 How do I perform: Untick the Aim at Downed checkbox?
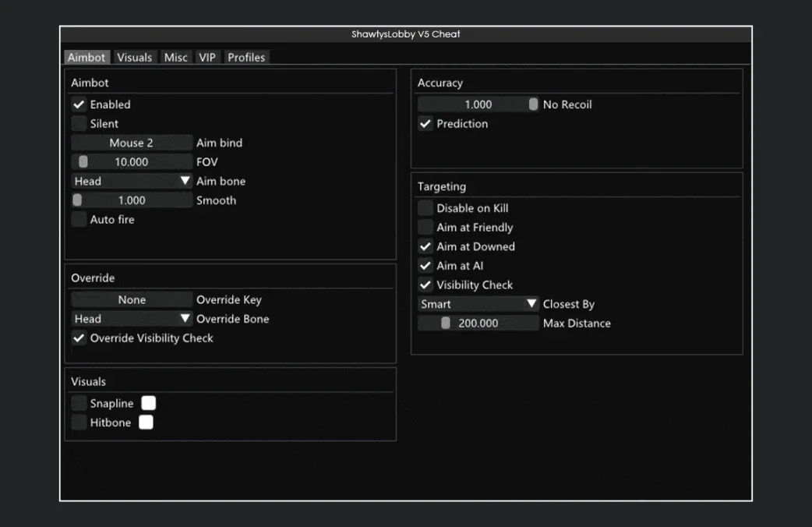[x=425, y=246]
